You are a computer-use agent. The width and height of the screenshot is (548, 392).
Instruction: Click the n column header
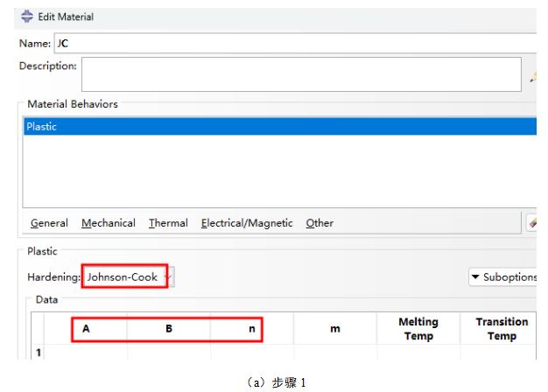coord(251,329)
